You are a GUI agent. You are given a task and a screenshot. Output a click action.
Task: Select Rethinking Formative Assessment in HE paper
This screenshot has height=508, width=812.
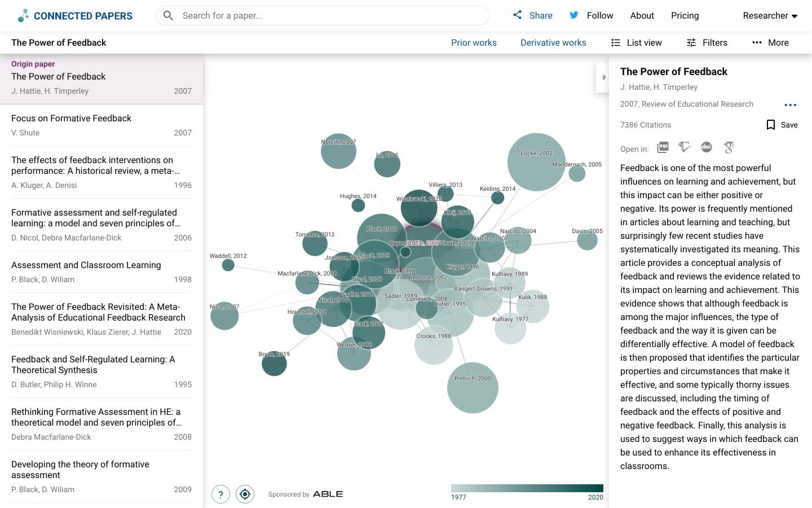[101, 424]
